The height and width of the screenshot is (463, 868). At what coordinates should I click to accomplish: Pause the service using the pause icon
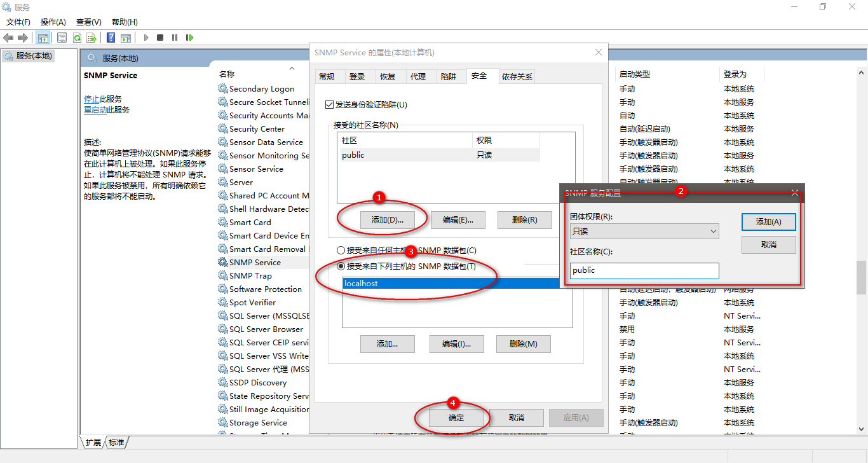pyautogui.click(x=175, y=37)
